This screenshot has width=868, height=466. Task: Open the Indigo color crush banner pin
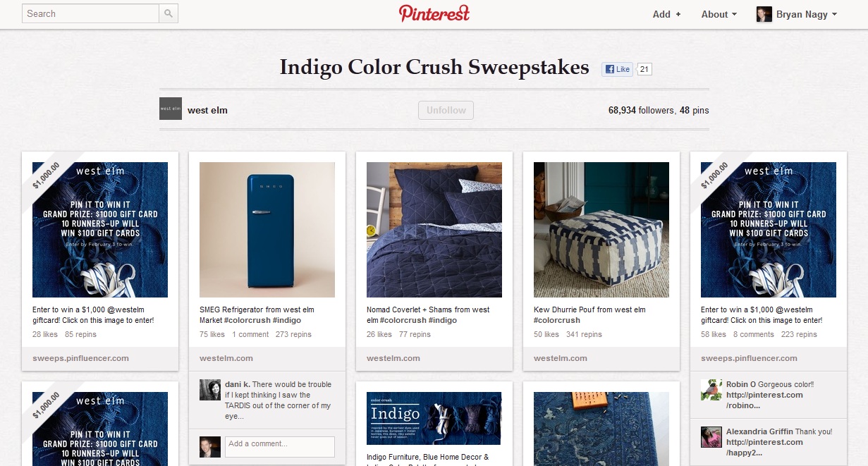[434, 419]
